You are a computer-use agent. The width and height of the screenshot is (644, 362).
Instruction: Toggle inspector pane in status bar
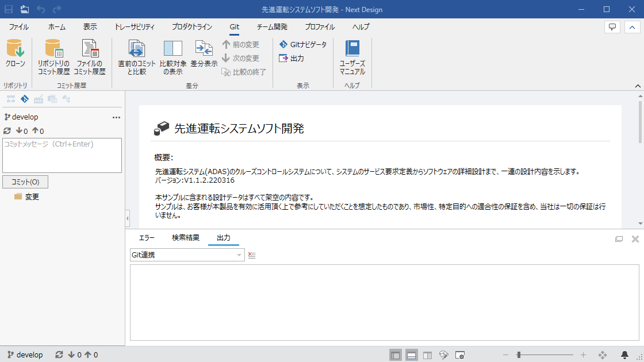(x=428, y=355)
